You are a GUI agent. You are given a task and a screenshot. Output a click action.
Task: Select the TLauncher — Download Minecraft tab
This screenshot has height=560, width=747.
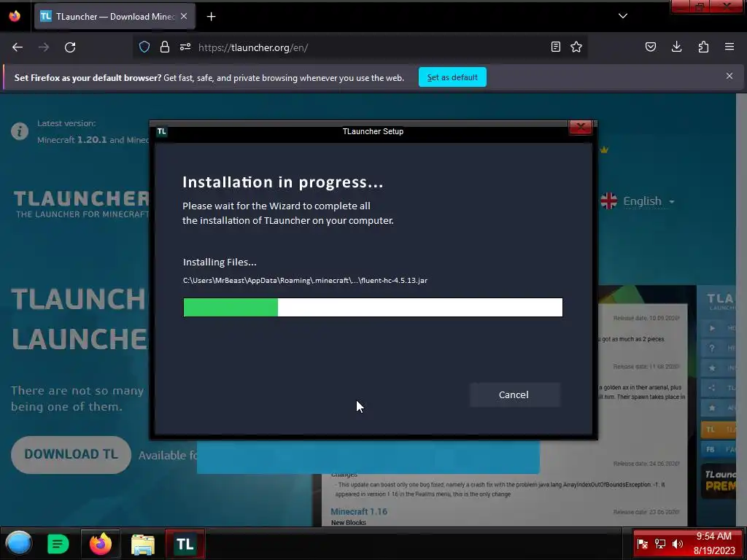[115, 17]
